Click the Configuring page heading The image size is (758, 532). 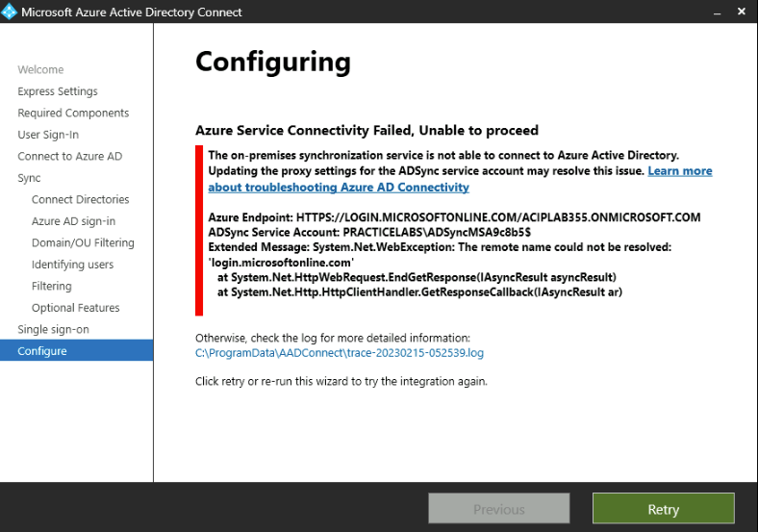[x=273, y=63]
